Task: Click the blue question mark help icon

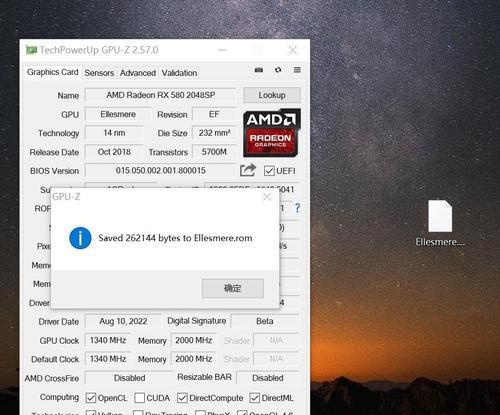Action: (x=297, y=208)
